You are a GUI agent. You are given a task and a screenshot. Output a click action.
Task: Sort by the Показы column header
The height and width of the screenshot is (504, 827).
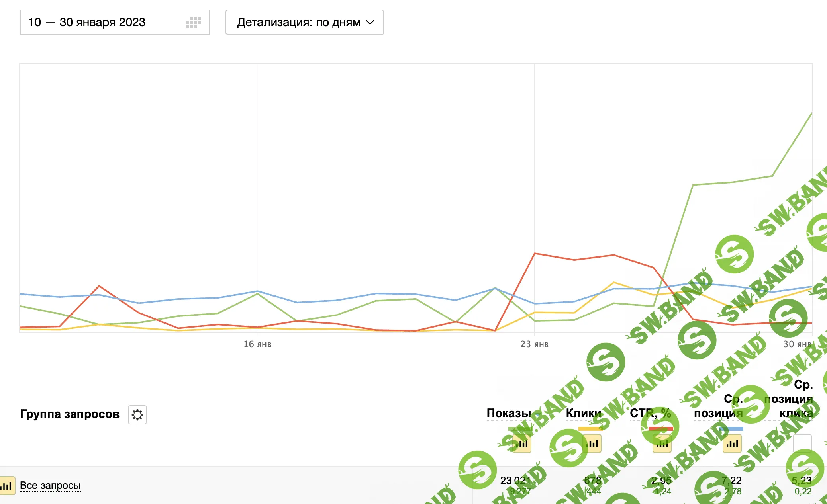509,413
